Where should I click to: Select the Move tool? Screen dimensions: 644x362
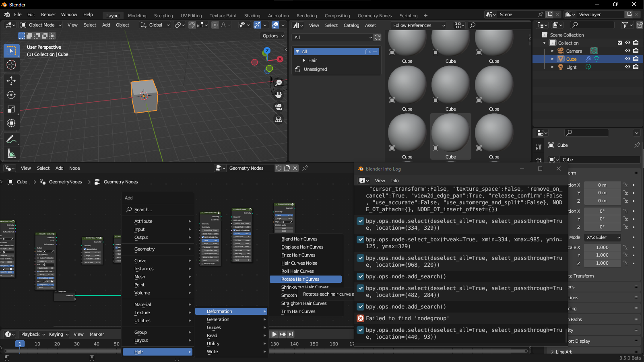pyautogui.click(x=11, y=81)
